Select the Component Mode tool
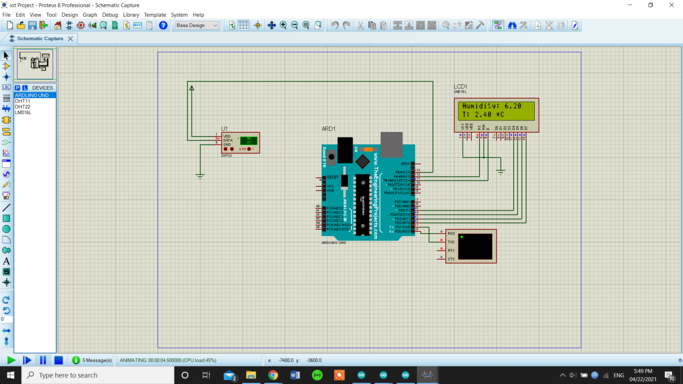 point(6,66)
